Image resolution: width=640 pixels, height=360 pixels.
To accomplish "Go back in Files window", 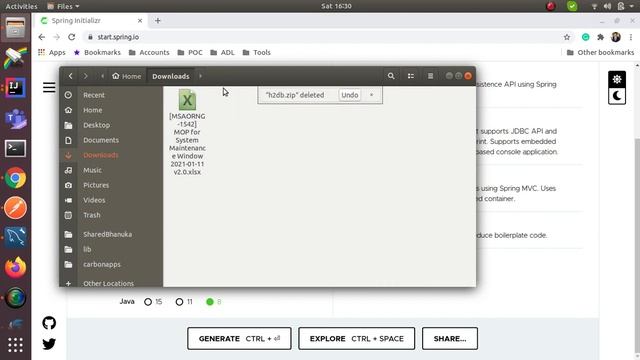I will pyautogui.click(x=71, y=76).
